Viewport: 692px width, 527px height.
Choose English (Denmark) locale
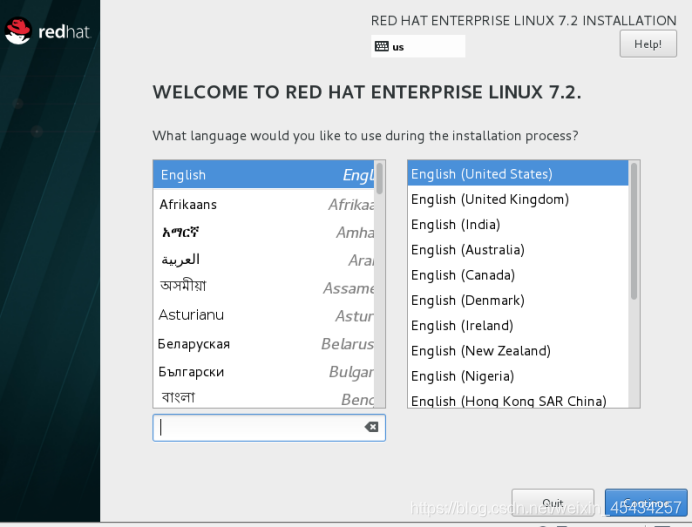(518, 300)
